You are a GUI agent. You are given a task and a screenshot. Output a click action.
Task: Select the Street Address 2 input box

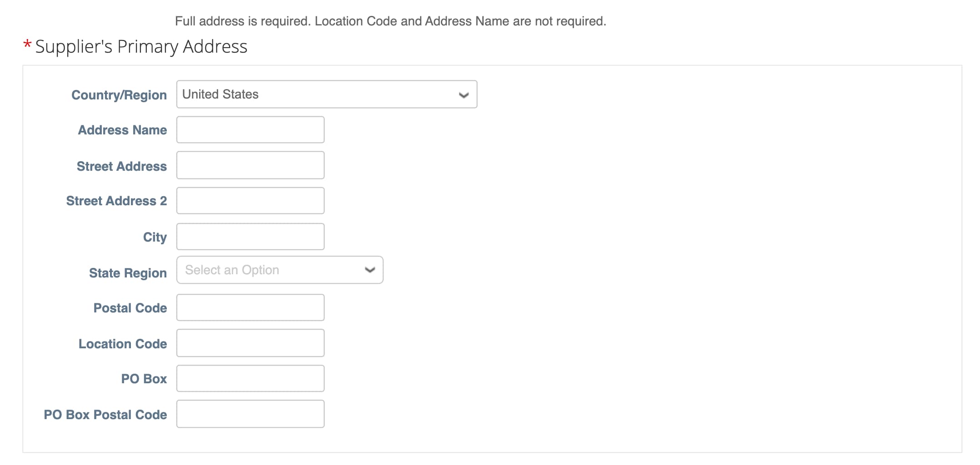click(x=250, y=201)
